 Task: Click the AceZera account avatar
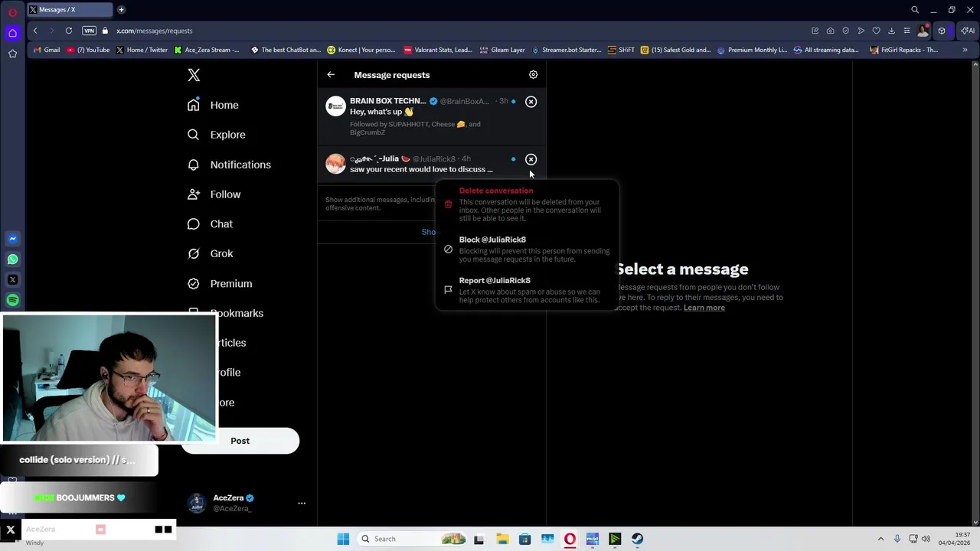tap(197, 503)
